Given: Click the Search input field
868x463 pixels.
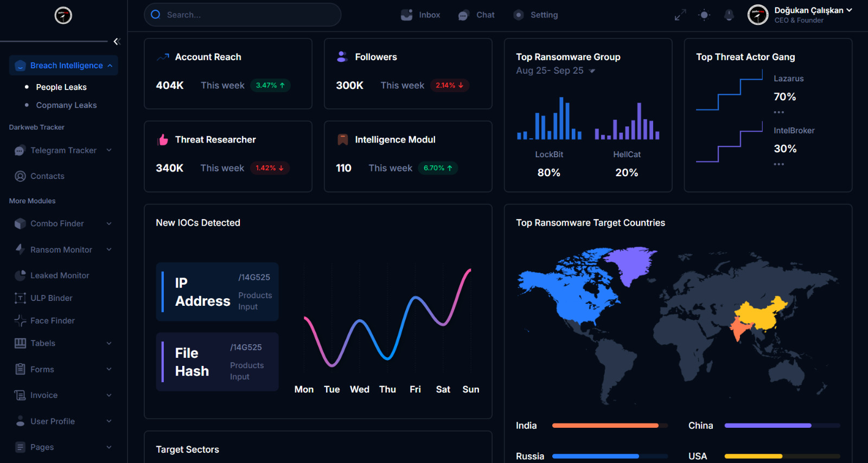Looking at the screenshot, I should click(242, 15).
